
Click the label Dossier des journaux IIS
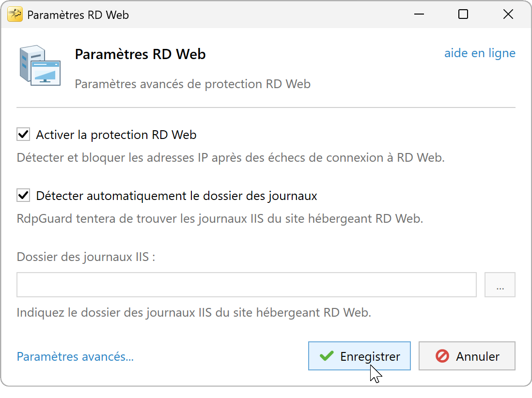click(86, 257)
